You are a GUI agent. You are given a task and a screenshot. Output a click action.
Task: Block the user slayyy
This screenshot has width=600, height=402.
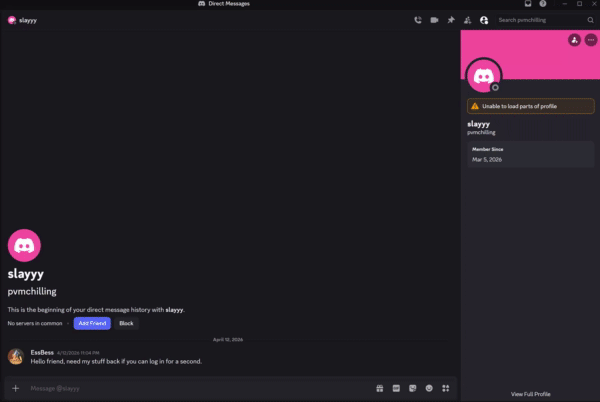126,323
